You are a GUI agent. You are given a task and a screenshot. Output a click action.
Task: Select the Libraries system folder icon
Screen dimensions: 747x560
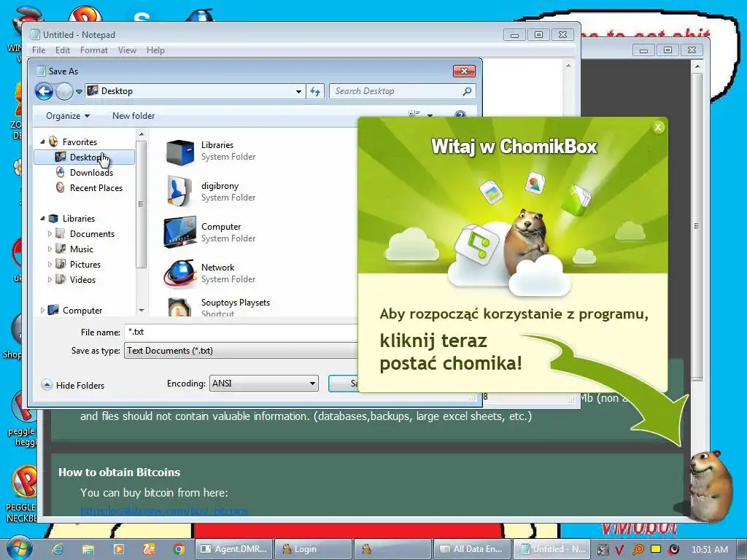[179, 152]
